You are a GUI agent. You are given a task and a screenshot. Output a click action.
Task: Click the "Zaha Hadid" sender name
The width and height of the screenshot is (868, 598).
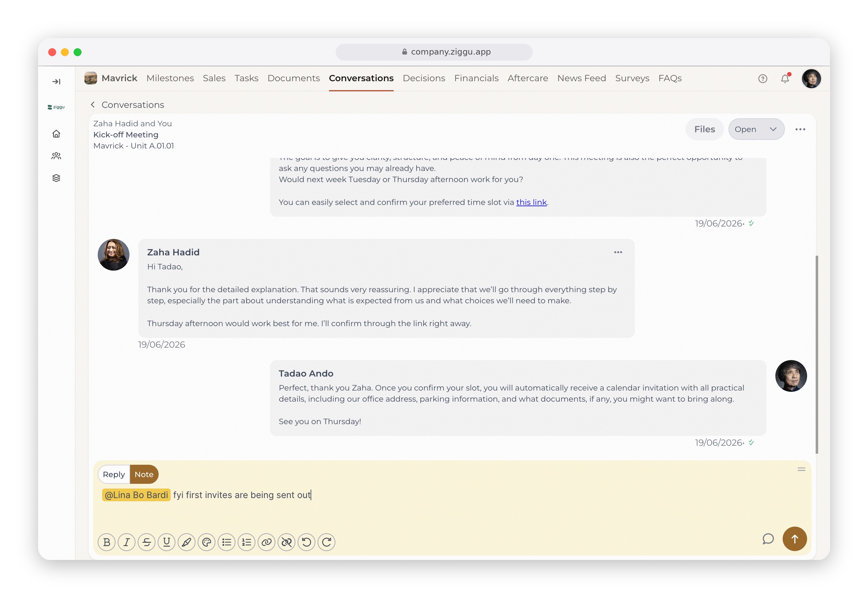(173, 252)
